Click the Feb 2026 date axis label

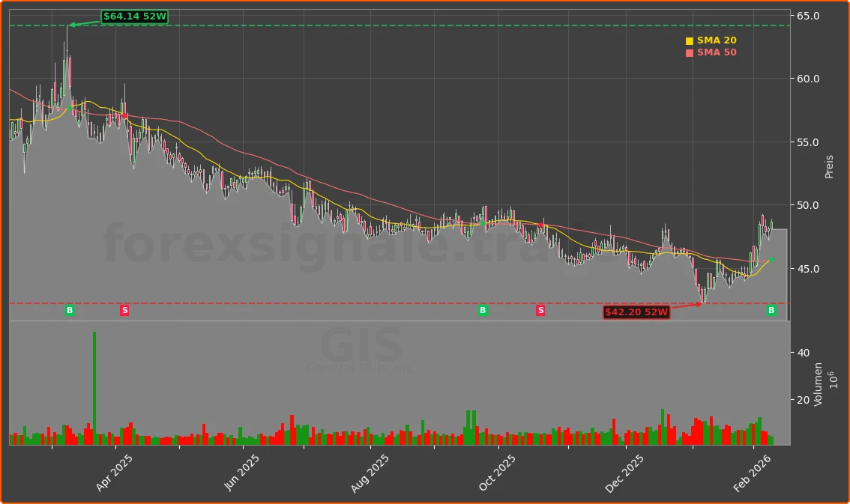[752, 473]
